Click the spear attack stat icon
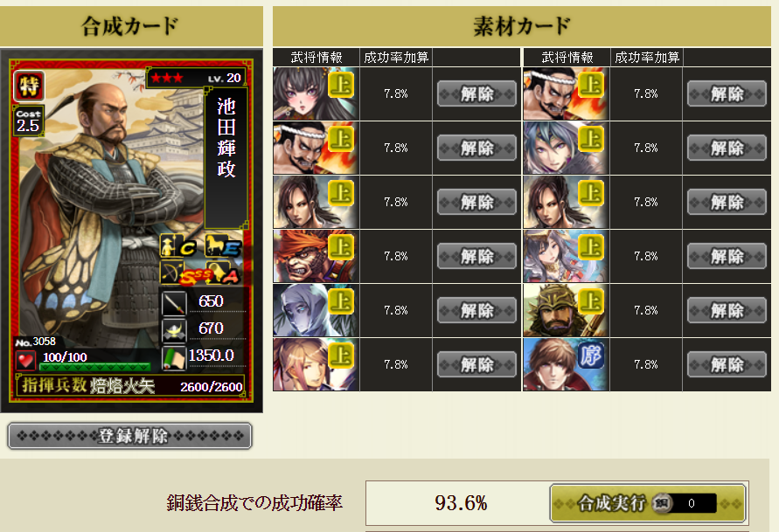The width and height of the screenshot is (779, 532). coord(174,302)
